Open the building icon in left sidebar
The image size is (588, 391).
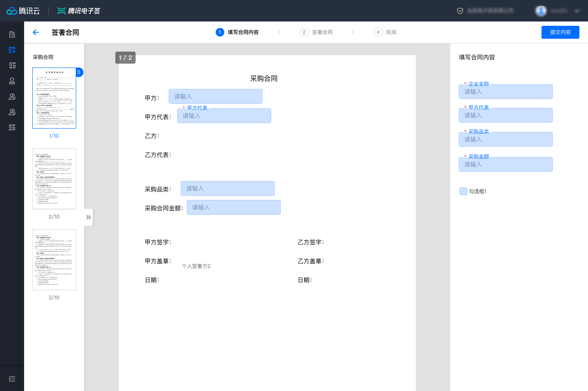(x=12, y=34)
